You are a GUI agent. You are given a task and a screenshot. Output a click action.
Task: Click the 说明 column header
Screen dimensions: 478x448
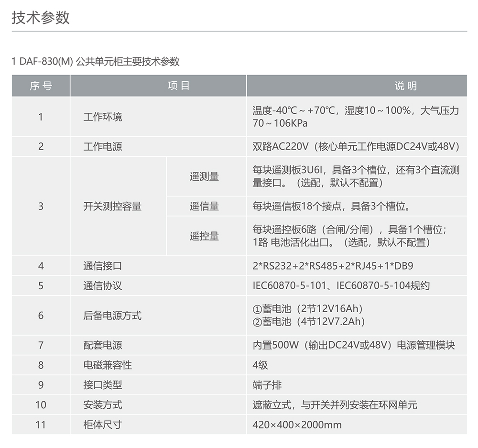pos(407,86)
